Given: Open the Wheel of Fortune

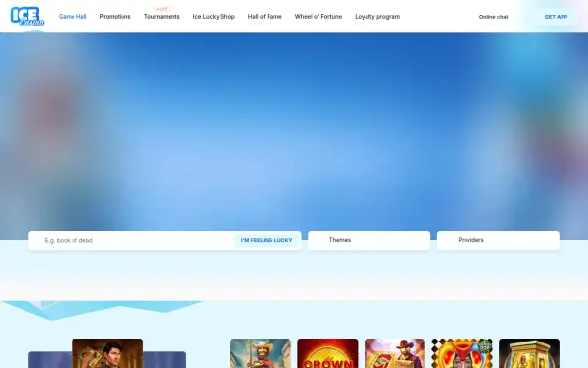Looking at the screenshot, I should click(318, 17).
